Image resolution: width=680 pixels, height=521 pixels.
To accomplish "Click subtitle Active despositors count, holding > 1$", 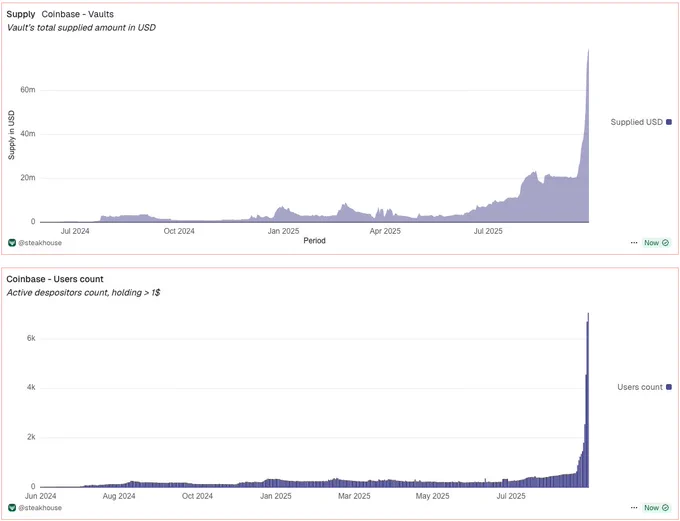I will tap(83, 293).
